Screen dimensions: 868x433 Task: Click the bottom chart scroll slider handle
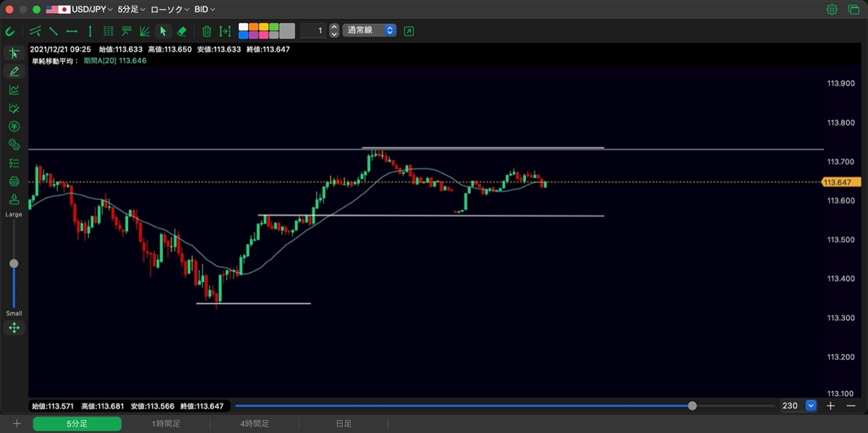click(692, 405)
